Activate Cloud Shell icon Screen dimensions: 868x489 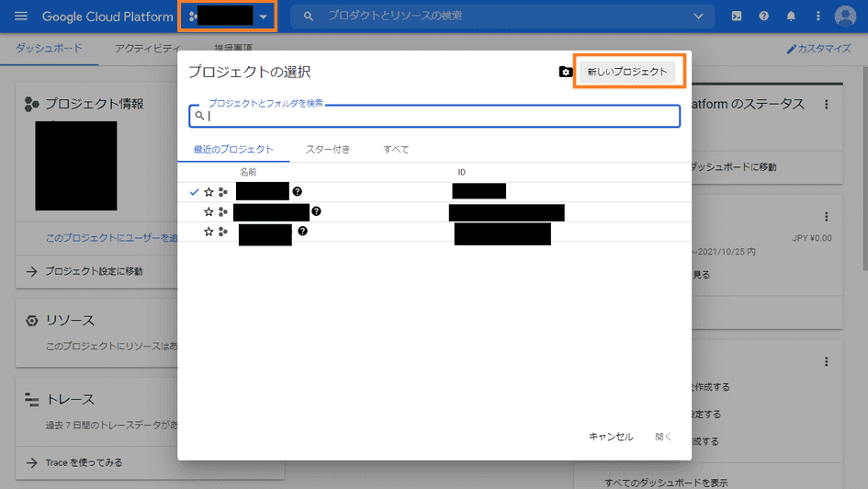coord(737,16)
